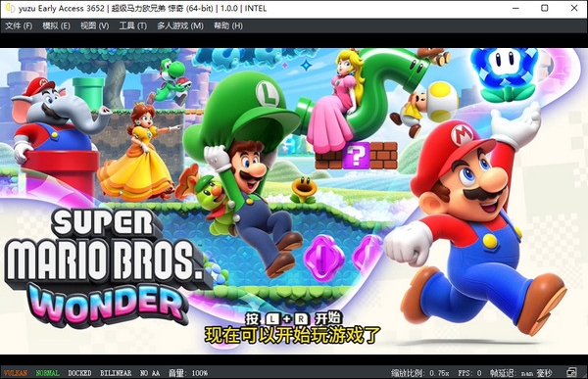588x379 pixels.
Task: Minimize the yuzu emulator window
Action: (515, 8)
